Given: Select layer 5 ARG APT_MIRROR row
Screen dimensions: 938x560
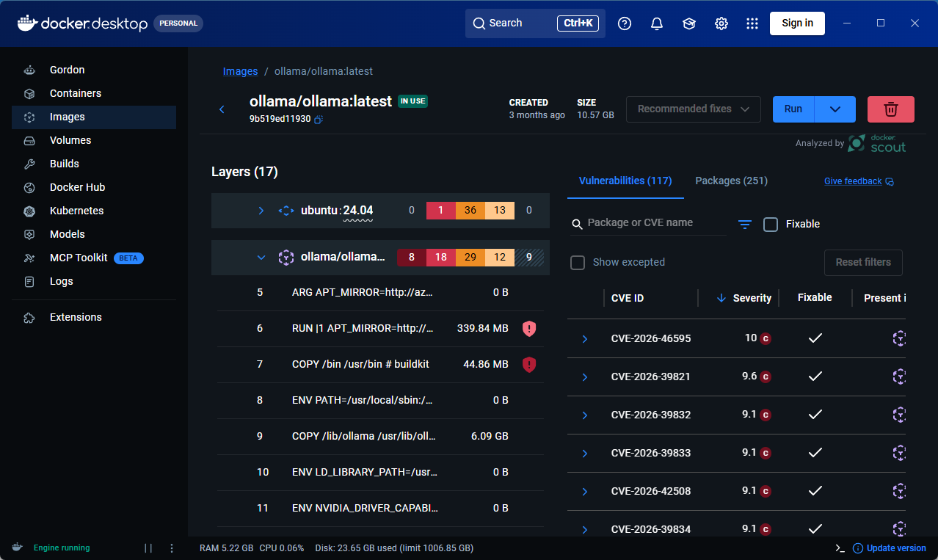Looking at the screenshot, I should (x=380, y=293).
